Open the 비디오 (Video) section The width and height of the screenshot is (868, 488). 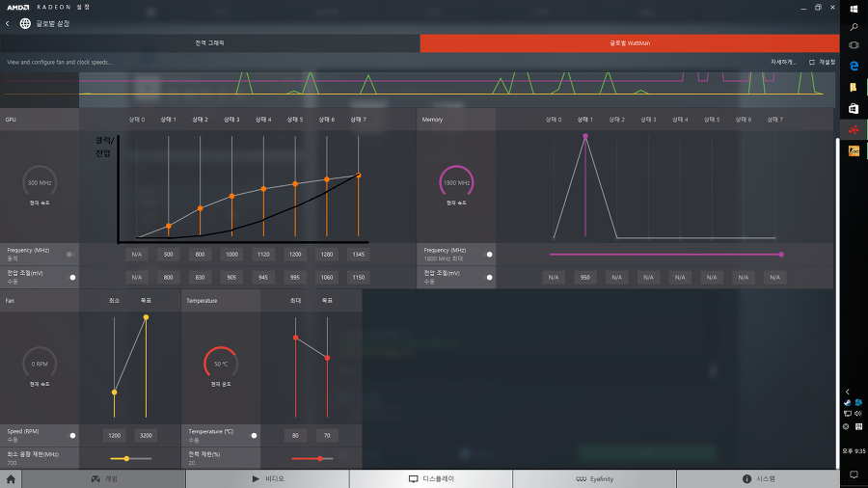[267, 478]
